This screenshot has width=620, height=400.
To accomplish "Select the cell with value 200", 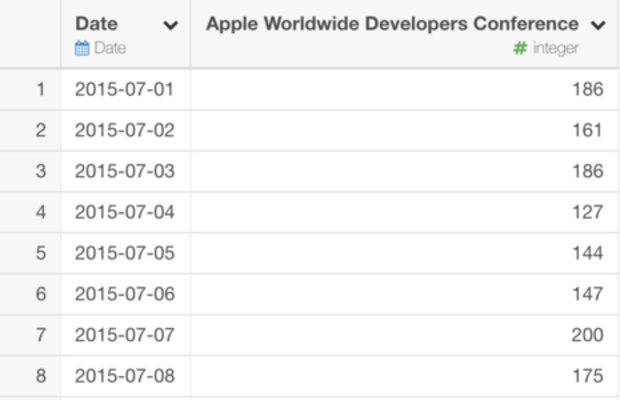I will coord(587,335).
